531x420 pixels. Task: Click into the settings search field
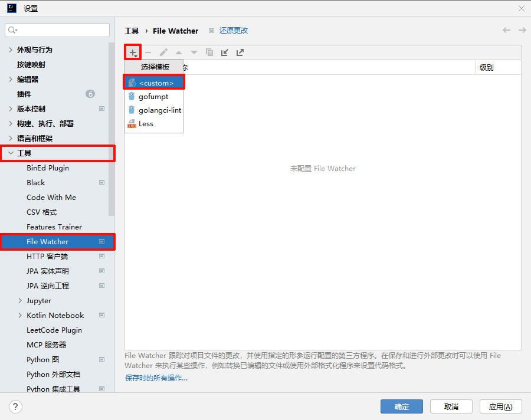coord(57,30)
